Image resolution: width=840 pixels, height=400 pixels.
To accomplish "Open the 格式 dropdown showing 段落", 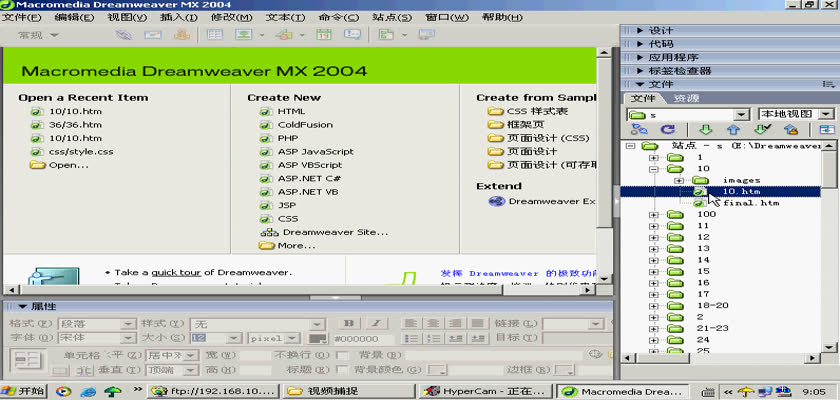I will click(x=128, y=324).
